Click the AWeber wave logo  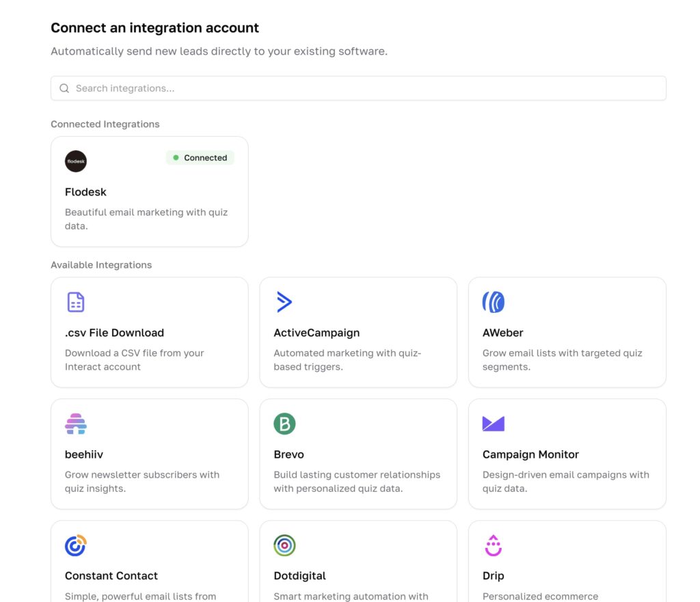[x=494, y=302]
